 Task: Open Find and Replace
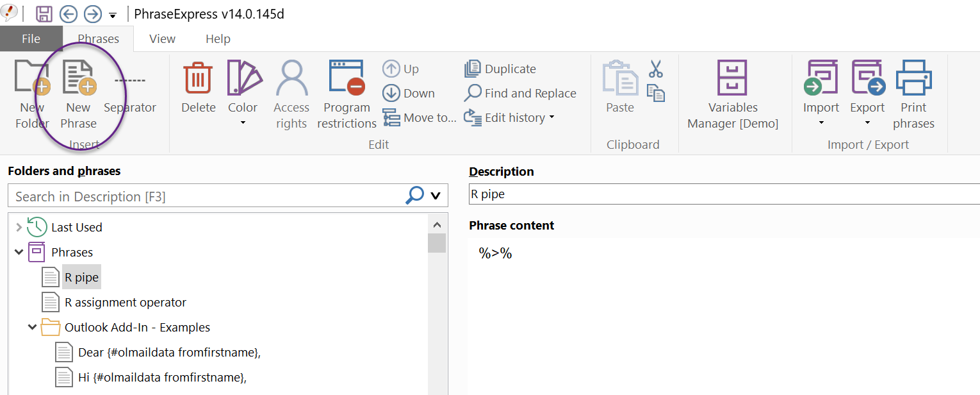(521, 94)
